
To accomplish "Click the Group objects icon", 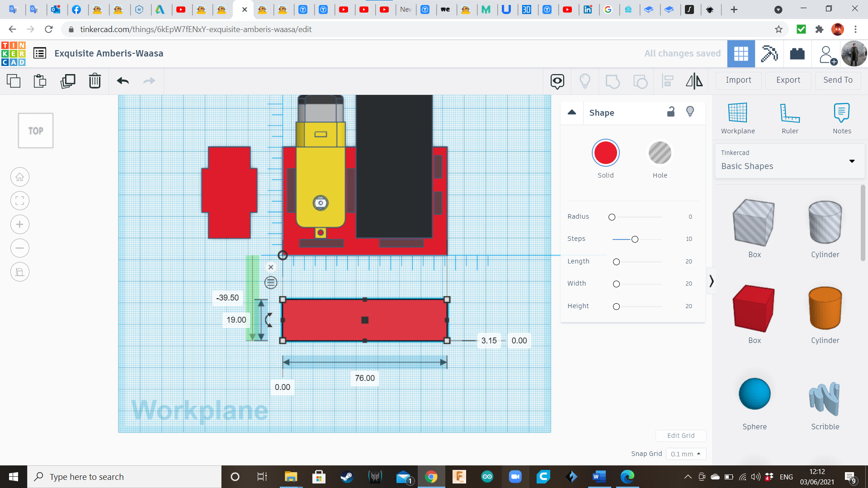I will (x=612, y=80).
